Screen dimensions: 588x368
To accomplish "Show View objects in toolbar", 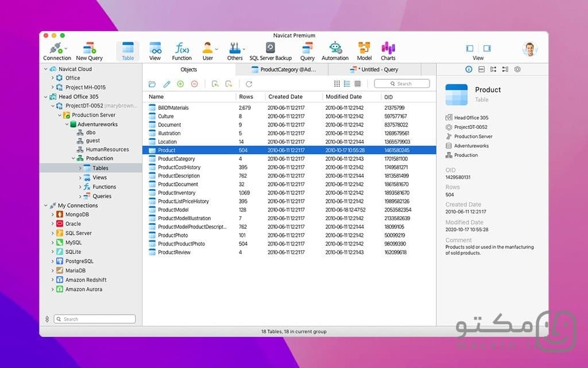I will tap(155, 51).
